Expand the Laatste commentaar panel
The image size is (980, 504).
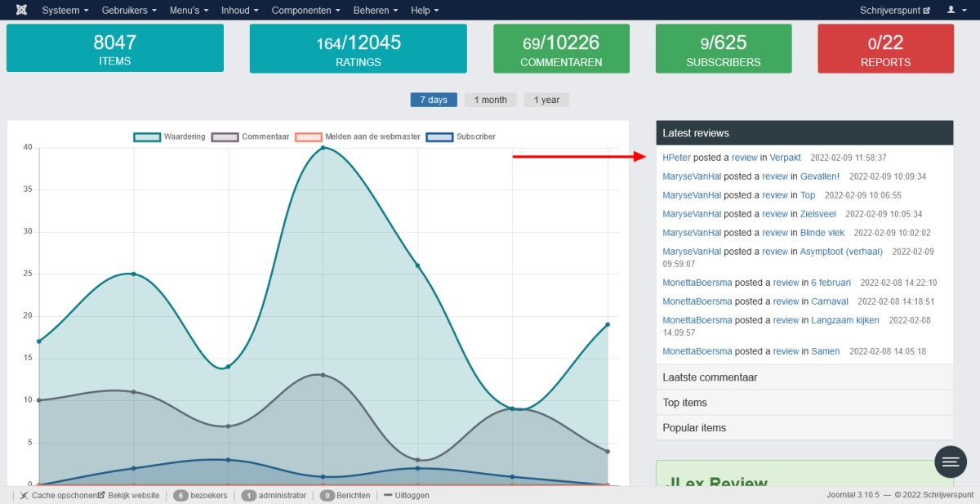click(x=804, y=377)
